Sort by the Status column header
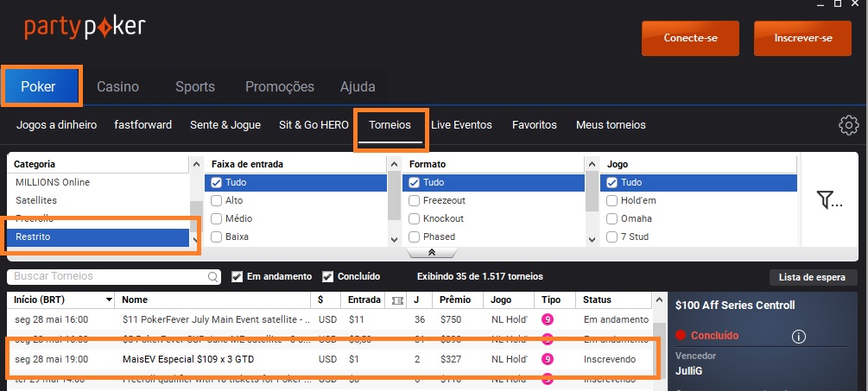The height and width of the screenshot is (391, 868). (614, 300)
